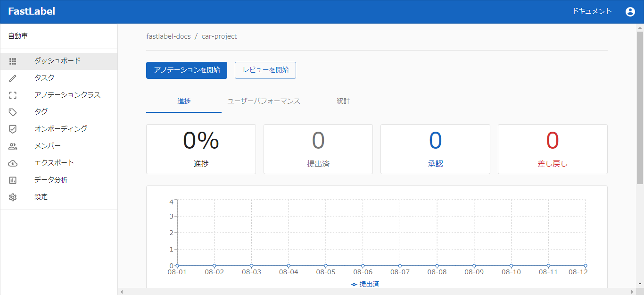The height and width of the screenshot is (295, 644).
Task: Click the アノテーションを開始 button
Action: point(187,70)
